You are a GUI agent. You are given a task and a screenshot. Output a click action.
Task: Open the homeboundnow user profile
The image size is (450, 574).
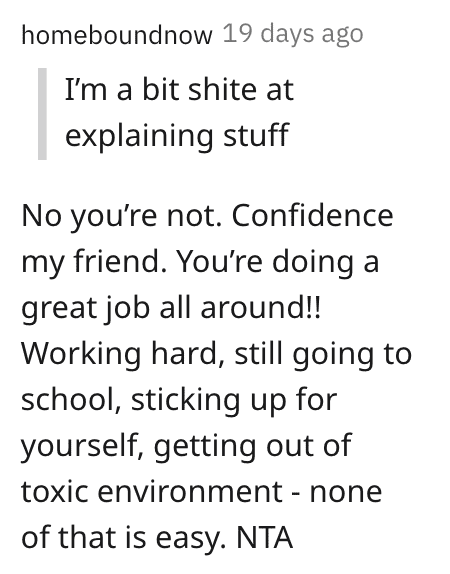pyautogui.click(x=117, y=35)
